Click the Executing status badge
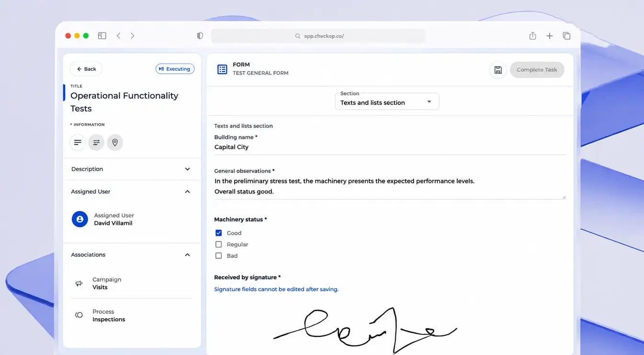 (x=175, y=69)
